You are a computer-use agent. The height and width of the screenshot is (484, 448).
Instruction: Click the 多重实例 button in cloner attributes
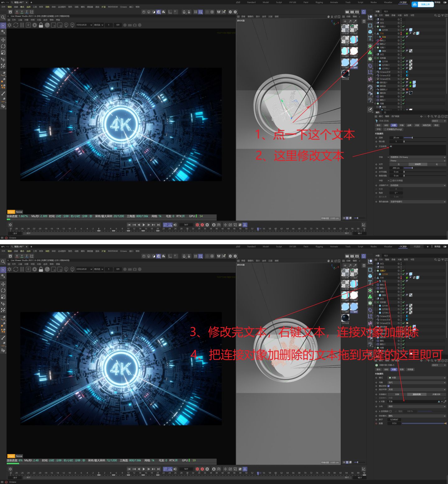[436, 394]
